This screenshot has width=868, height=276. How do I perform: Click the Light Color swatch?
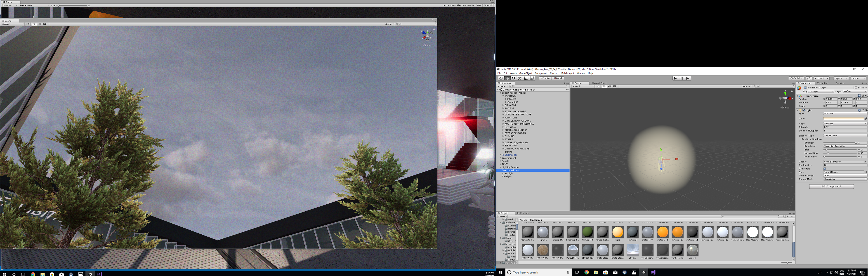[843, 119]
